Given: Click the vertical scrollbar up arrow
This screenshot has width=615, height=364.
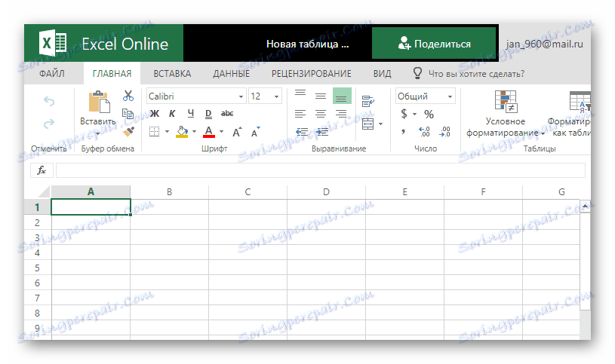Looking at the screenshot, I should (x=585, y=206).
